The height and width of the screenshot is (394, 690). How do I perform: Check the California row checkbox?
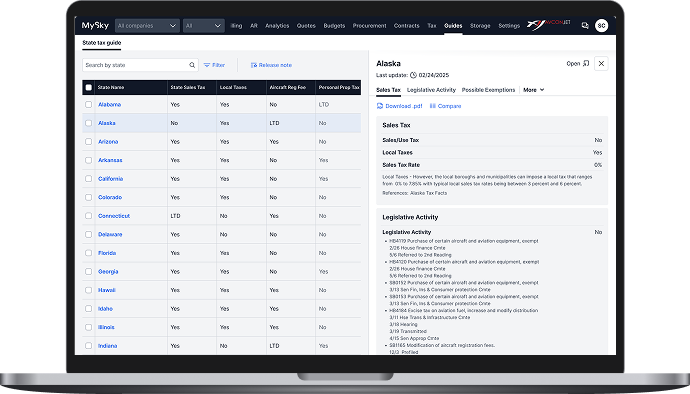pos(88,179)
